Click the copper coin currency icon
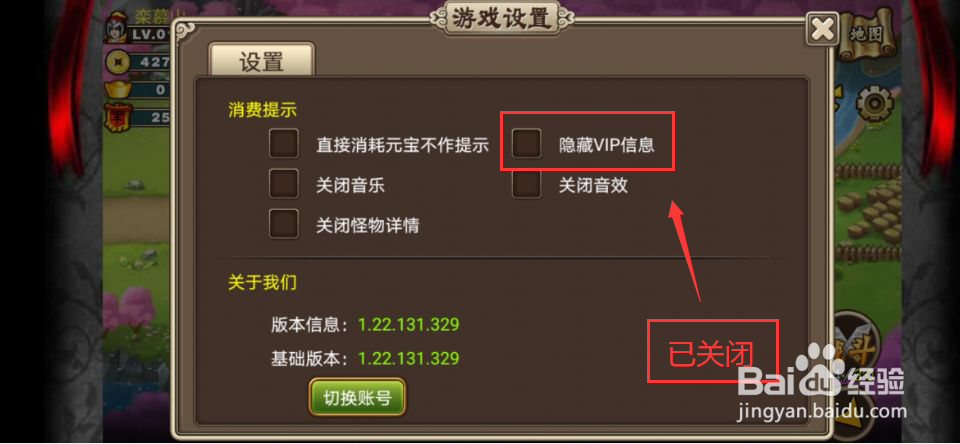The width and height of the screenshot is (960, 444). coord(118,62)
